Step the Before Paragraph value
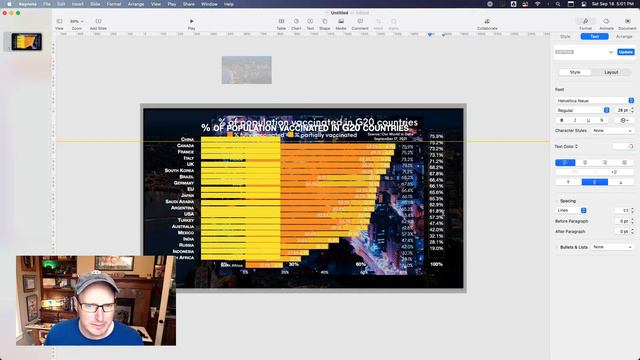Image resolution: width=640 pixels, height=360 pixels. (633, 221)
